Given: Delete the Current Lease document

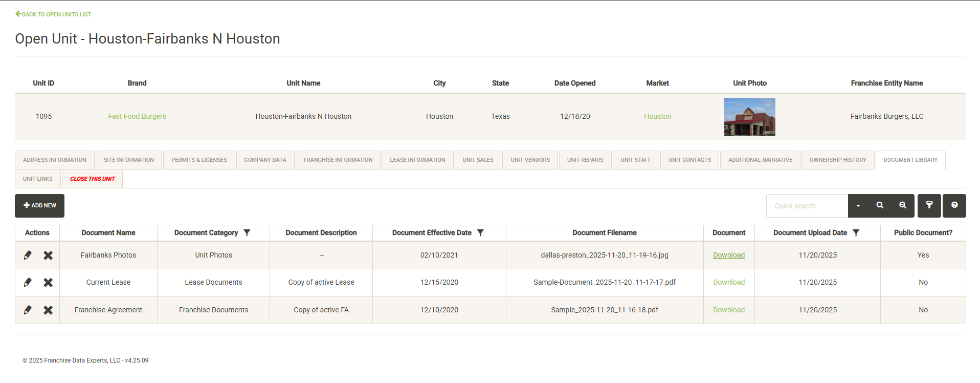Looking at the screenshot, I should [x=48, y=283].
